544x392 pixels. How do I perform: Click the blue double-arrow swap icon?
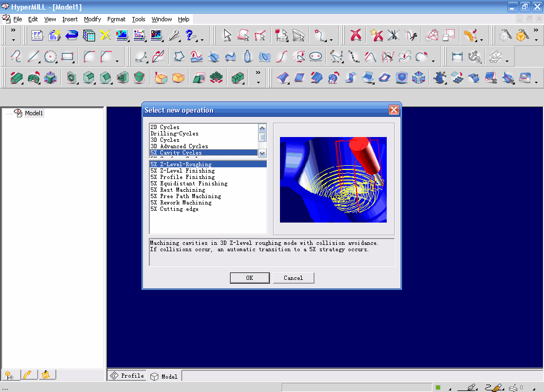pyautogui.click(x=72, y=36)
